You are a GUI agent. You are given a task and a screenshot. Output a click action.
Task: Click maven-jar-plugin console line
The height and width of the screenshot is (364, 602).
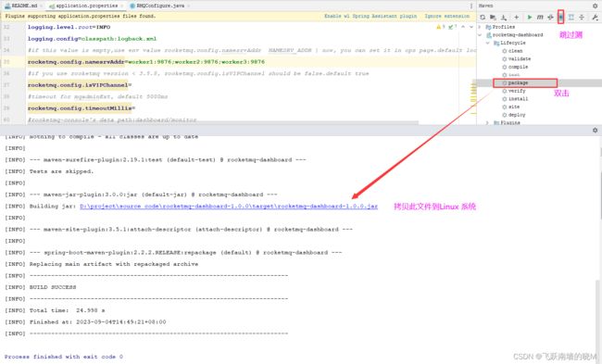tap(141, 195)
